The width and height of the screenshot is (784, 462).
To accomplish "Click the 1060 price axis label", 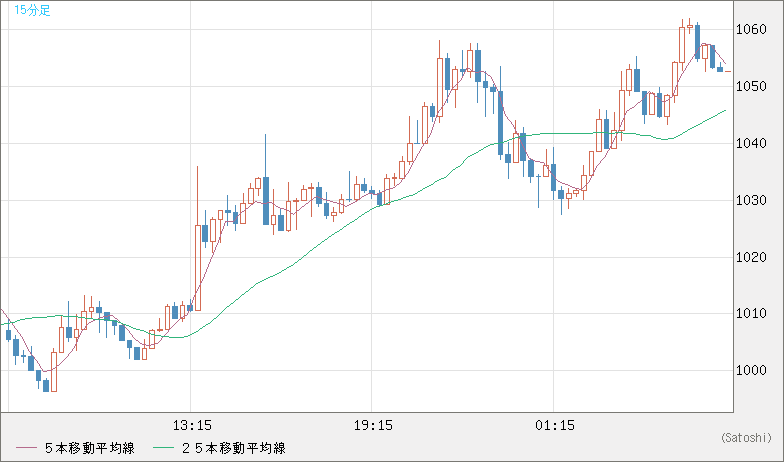I will click(751, 30).
